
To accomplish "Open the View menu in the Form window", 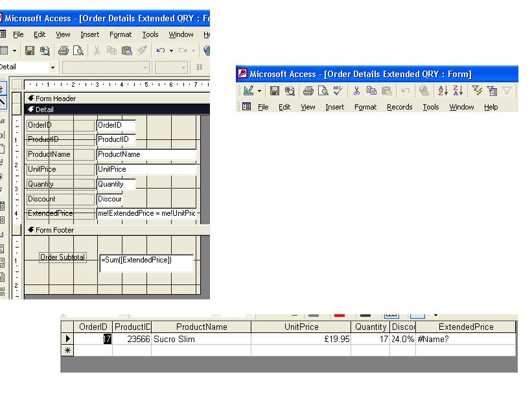I will tap(308, 107).
